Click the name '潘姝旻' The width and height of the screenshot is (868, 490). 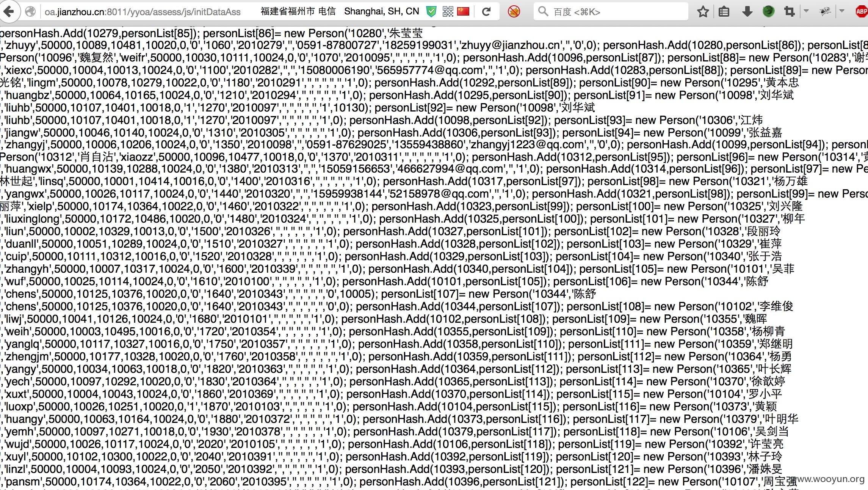point(766,469)
